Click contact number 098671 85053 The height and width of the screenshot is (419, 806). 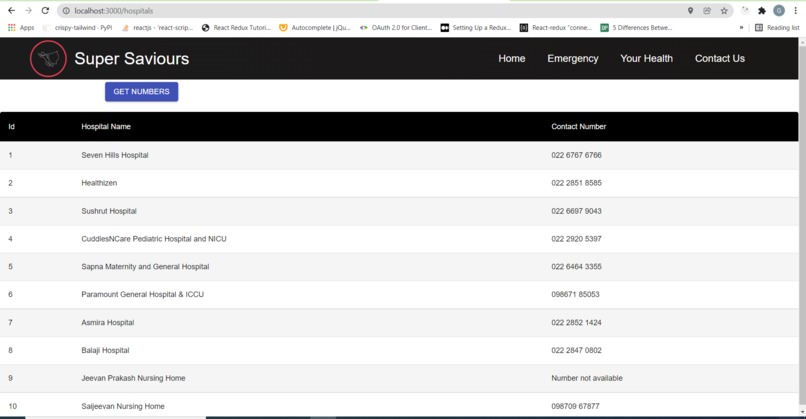575,295
